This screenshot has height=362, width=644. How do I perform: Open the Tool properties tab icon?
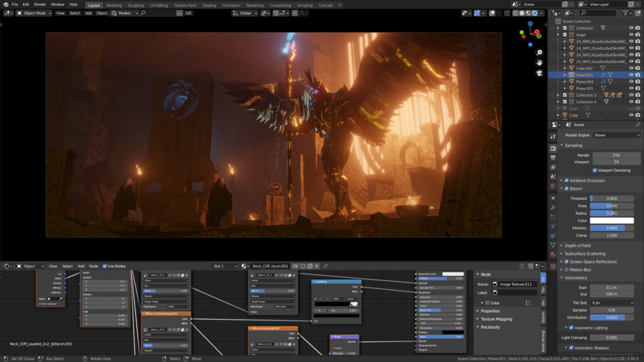pyautogui.click(x=553, y=136)
